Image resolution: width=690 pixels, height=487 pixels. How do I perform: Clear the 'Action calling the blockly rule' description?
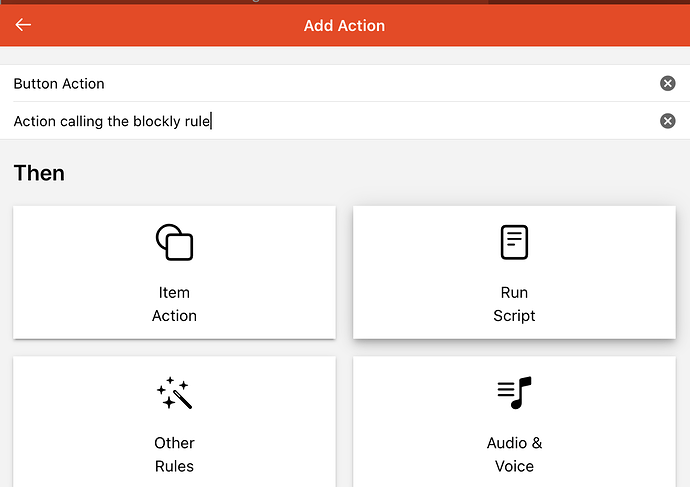click(x=668, y=121)
